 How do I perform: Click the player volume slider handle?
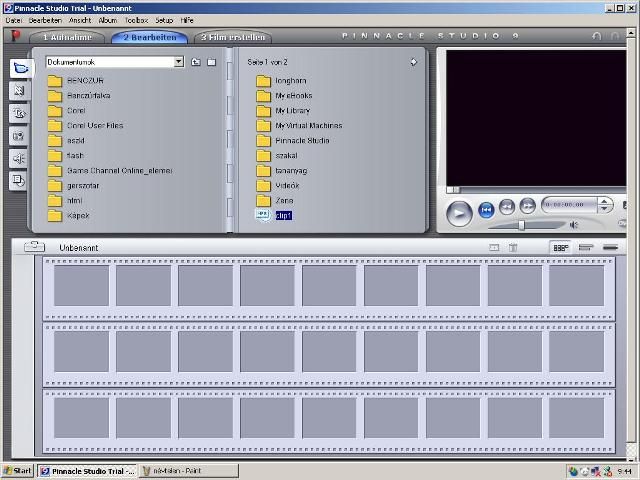click(521, 225)
